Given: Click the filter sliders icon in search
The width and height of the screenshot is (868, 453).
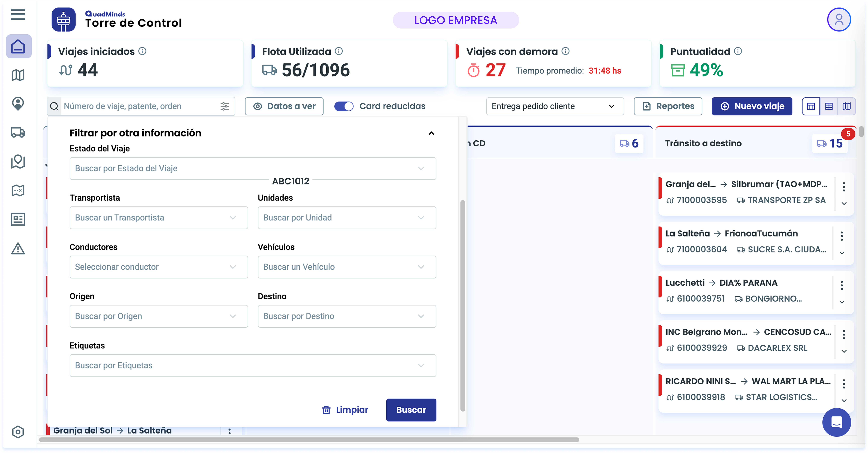Looking at the screenshot, I should coord(225,106).
